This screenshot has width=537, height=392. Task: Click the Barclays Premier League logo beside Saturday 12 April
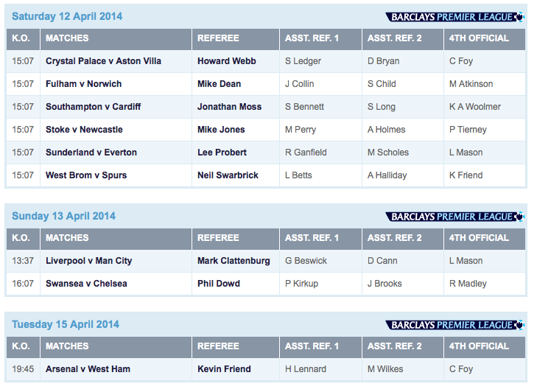pyautogui.click(x=454, y=16)
